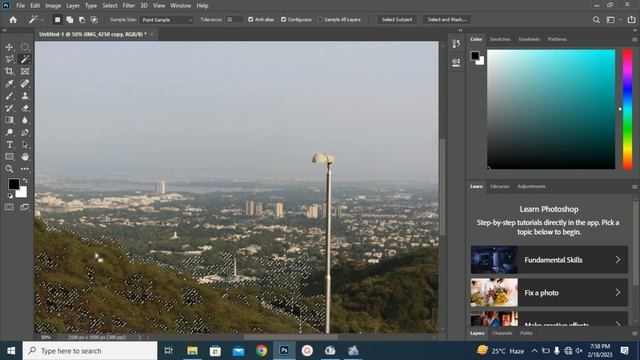Select the Move tool
Screen dimensions: 640x360
pyautogui.click(x=9, y=47)
